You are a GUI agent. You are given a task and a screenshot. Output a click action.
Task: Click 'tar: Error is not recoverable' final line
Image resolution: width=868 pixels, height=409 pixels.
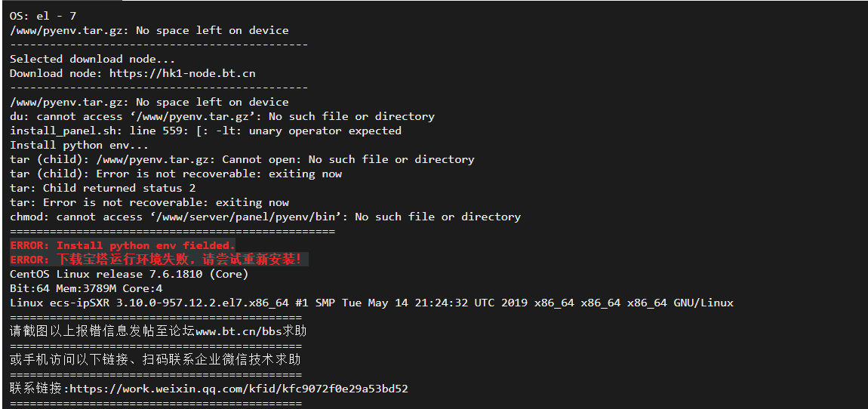coord(149,202)
